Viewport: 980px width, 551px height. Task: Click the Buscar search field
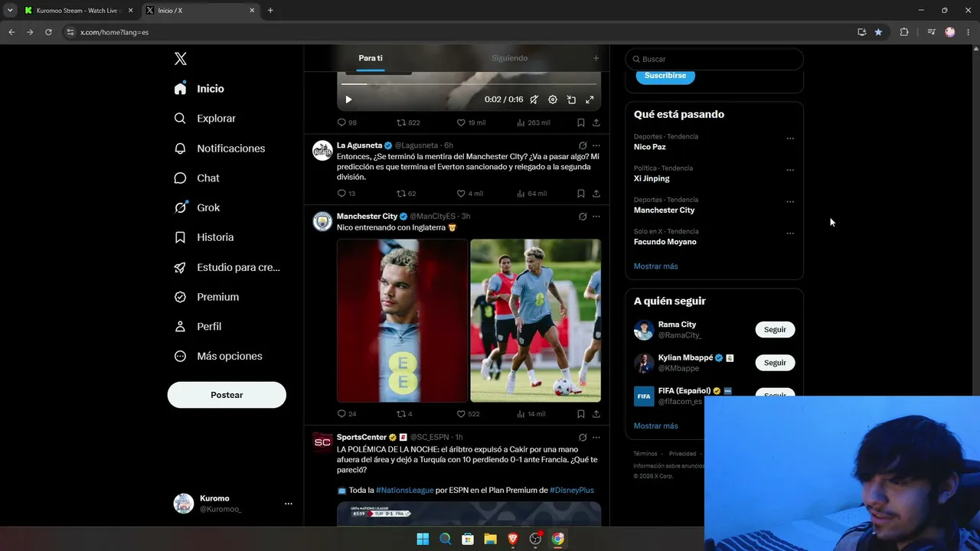(x=714, y=59)
